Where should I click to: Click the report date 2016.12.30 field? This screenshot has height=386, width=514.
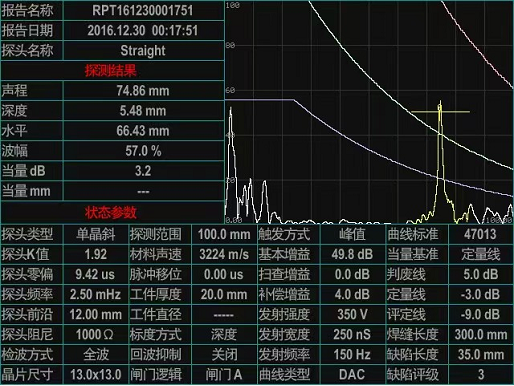143,31
